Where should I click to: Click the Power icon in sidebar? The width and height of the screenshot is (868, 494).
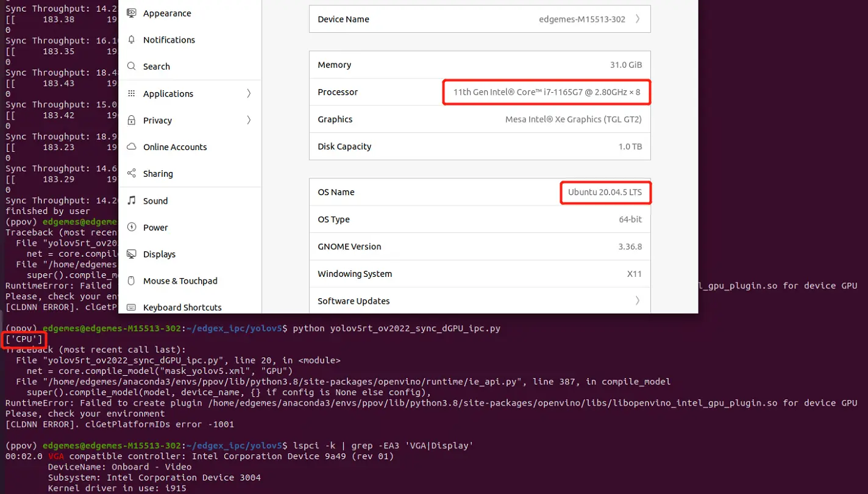pyautogui.click(x=131, y=227)
